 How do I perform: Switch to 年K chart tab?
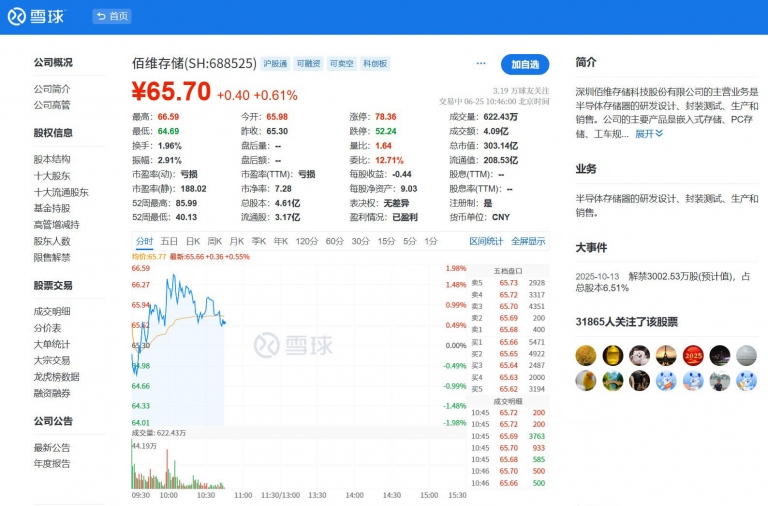click(281, 241)
